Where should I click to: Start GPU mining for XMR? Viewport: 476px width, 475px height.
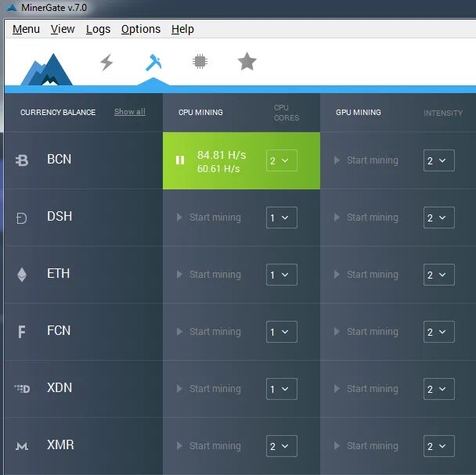366,445
